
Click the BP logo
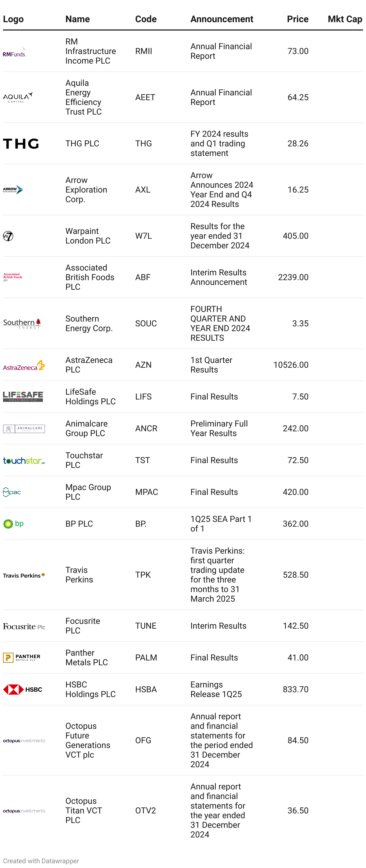coord(13,524)
